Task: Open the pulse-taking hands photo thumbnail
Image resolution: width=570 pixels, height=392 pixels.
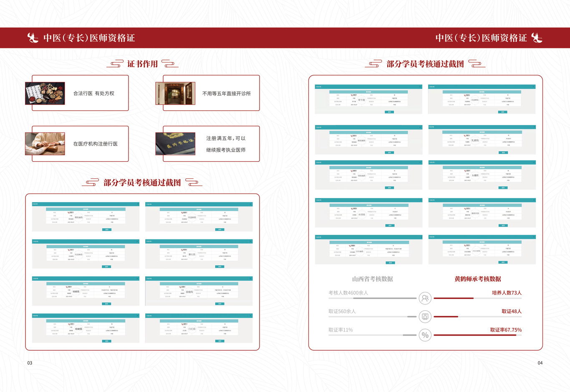Action: pos(45,144)
